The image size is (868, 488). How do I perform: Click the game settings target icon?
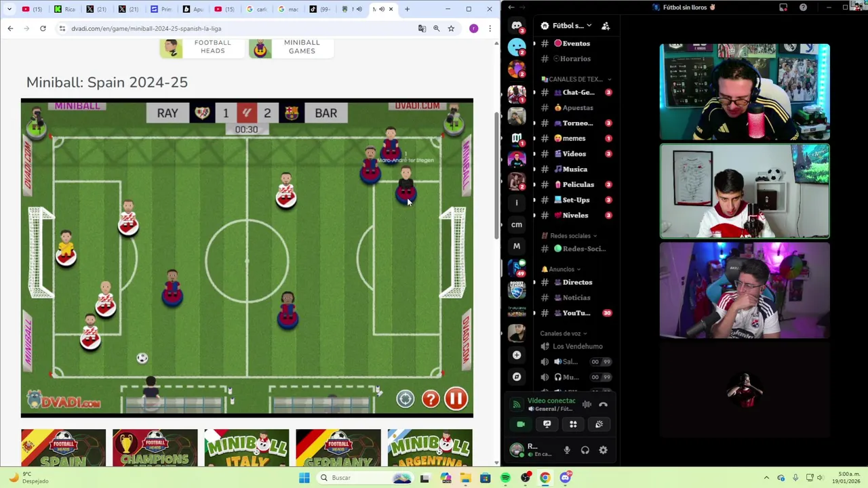click(x=405, y=399)
